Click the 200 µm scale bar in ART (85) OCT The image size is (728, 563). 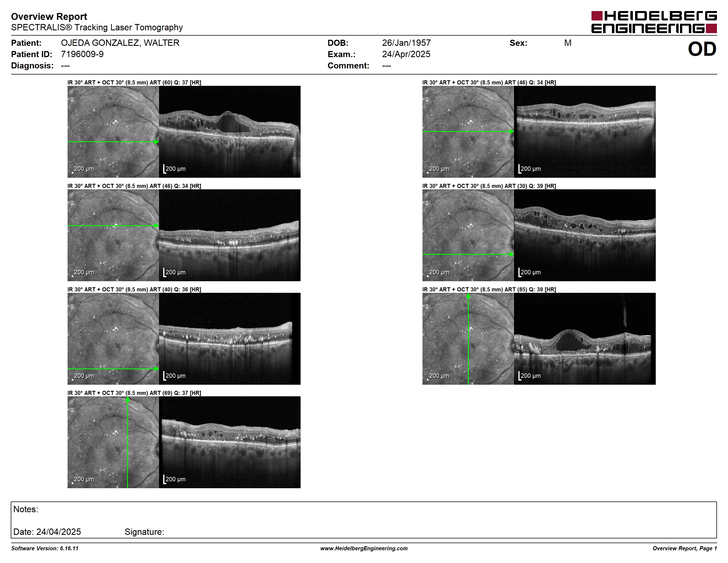[x=529, y=376]
